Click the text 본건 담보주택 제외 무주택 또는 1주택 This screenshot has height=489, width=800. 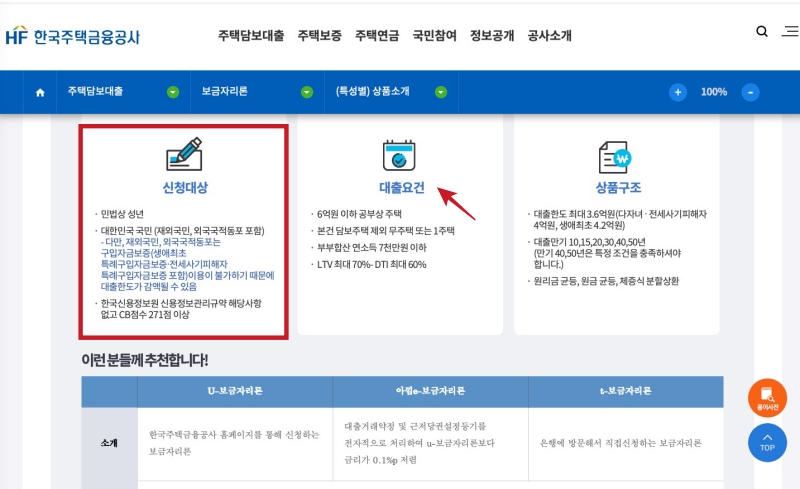point(386,231)
